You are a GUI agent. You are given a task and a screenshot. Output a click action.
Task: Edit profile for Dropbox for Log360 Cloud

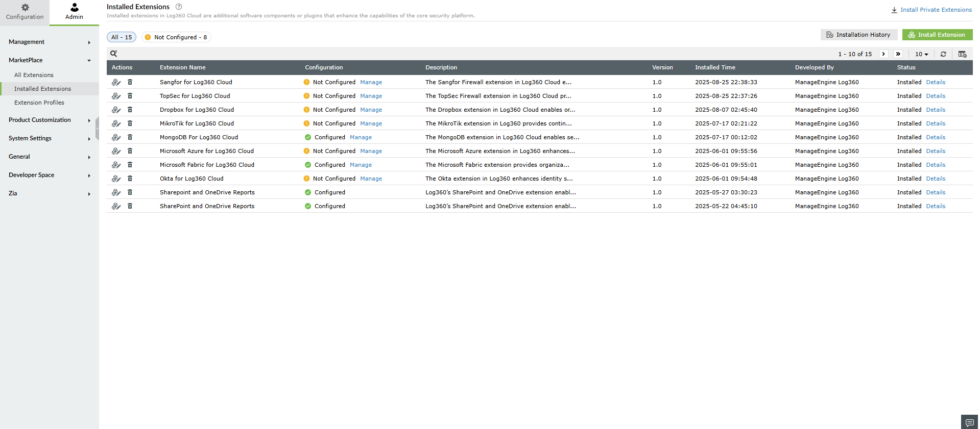pos(116,109)
